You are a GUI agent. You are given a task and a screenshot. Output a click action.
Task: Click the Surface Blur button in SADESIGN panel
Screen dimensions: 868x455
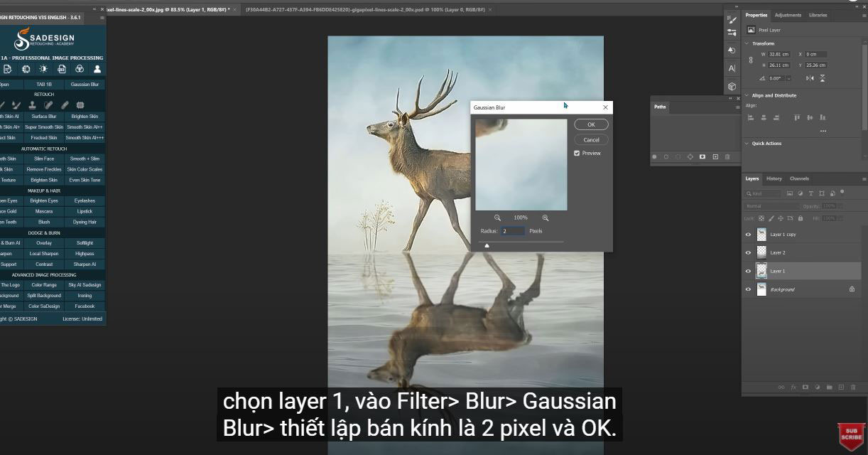pos(44,117)
